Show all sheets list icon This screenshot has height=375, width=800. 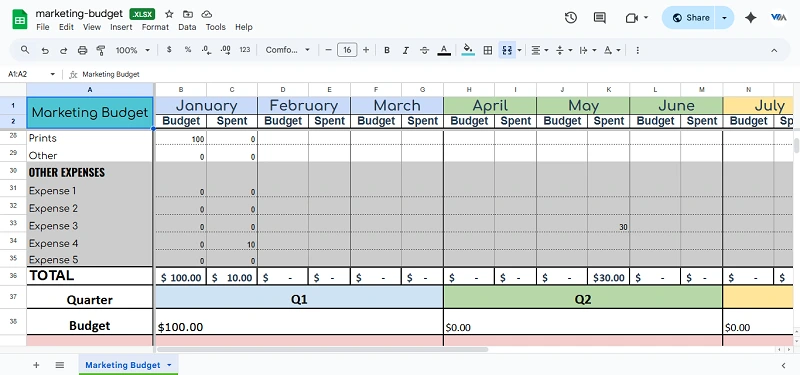(60, 365)
